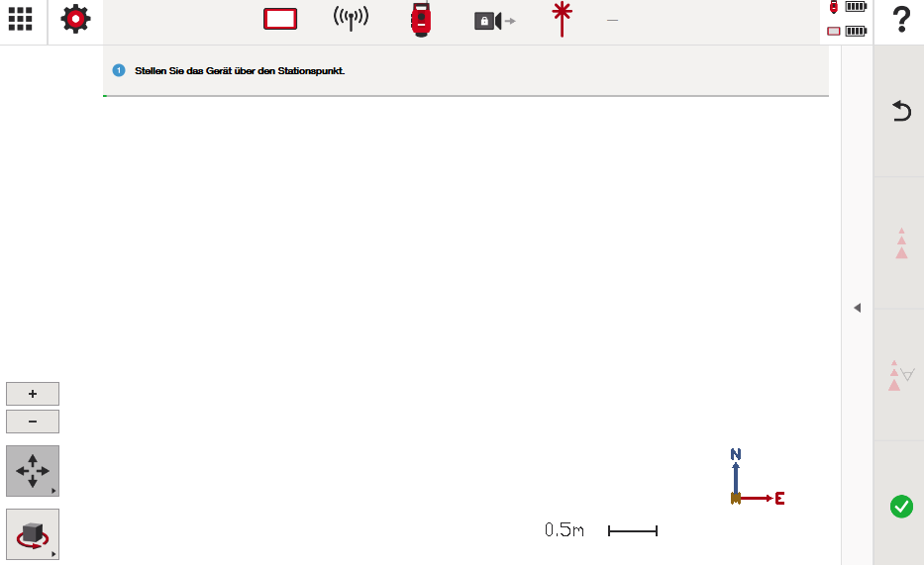Toggle the camera lock target mode
This screenshot has width=924, height=565.
(494, 20)
